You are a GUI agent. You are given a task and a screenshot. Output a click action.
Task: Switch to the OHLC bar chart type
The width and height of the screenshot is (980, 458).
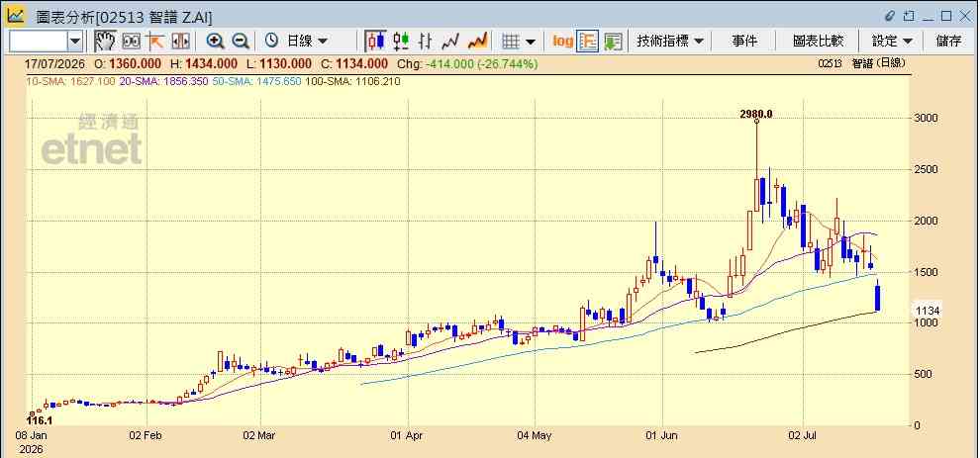426,42
